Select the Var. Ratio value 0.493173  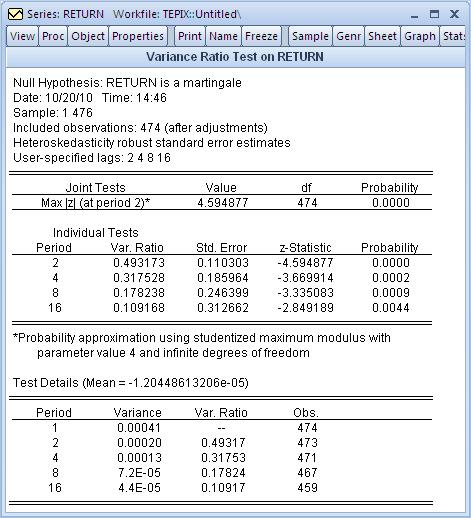139,263
